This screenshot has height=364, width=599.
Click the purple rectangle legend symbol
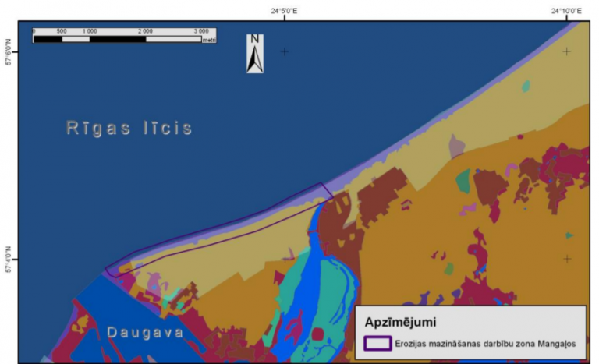(x=378, y=342)
